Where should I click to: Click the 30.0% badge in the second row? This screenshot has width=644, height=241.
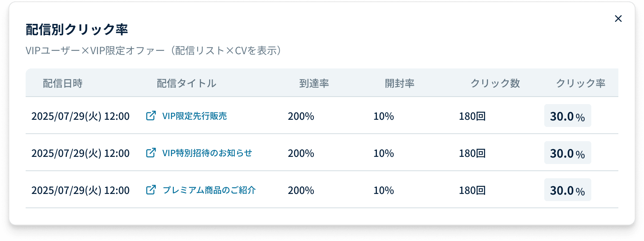click(567, 153)
